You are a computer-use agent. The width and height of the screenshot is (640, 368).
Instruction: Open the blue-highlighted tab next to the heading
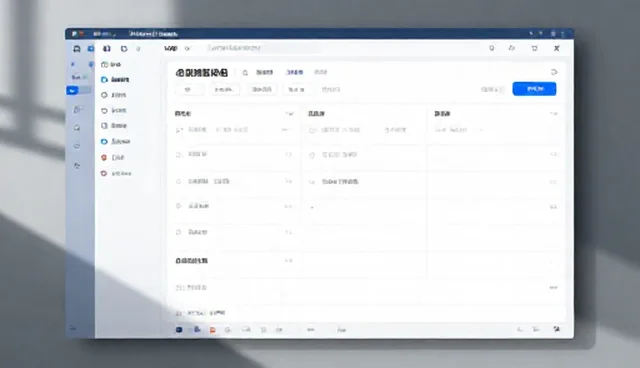click(x=295, y=72)
